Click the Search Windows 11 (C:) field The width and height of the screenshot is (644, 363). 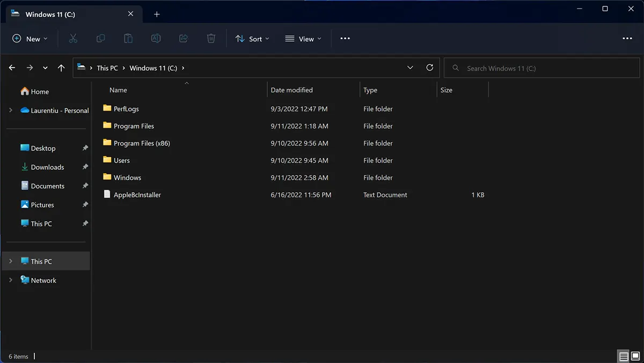coord(541,68)
